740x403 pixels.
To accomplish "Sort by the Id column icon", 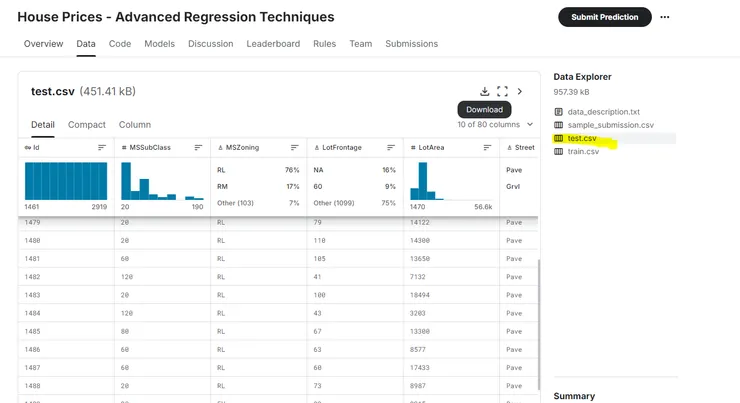I will (x=102, y=147).
